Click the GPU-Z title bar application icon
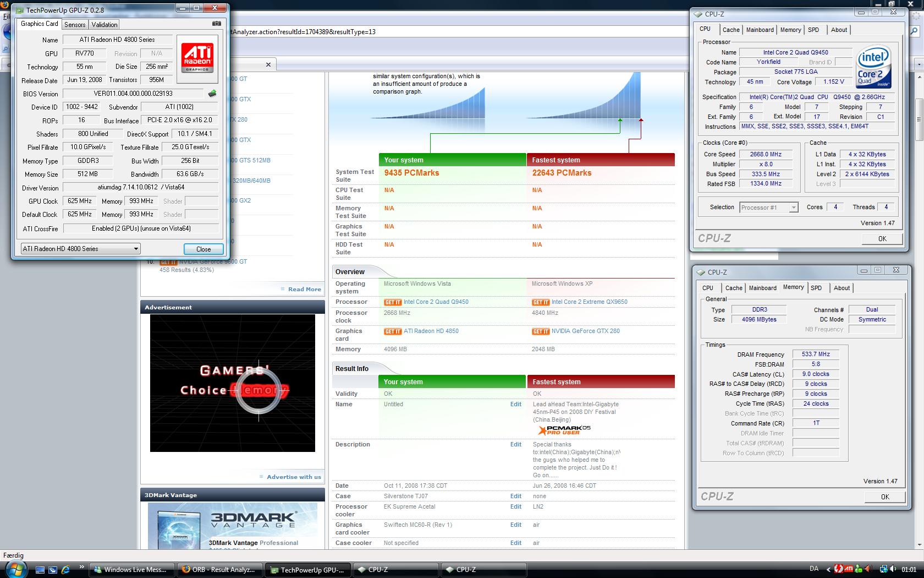Screen dimensions: 924x578 [19, 9]
